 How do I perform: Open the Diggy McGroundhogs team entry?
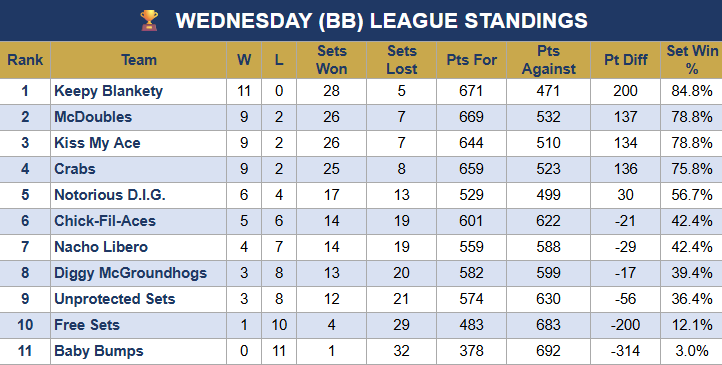click(x=130, y=273)
